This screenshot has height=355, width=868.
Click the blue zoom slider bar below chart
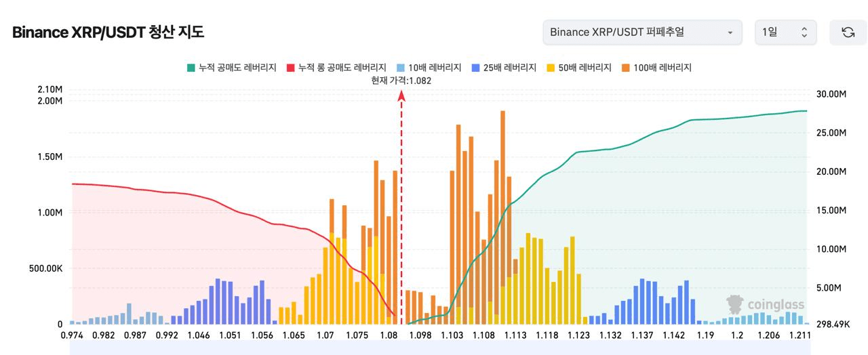(439, 348)
